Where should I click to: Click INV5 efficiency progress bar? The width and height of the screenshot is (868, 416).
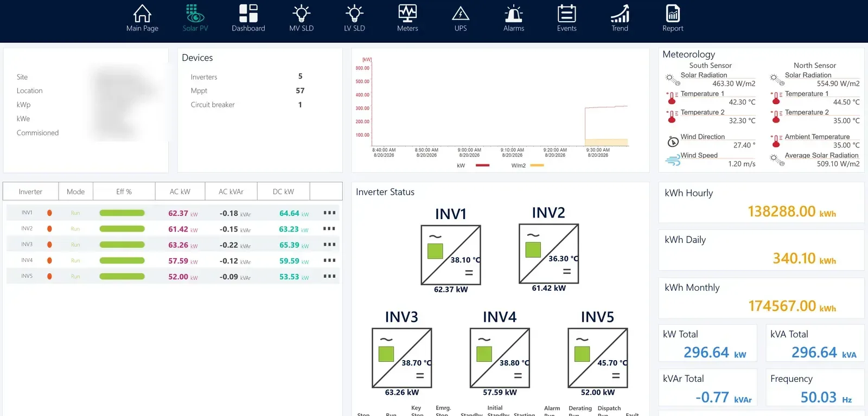(x=122, y=277)
